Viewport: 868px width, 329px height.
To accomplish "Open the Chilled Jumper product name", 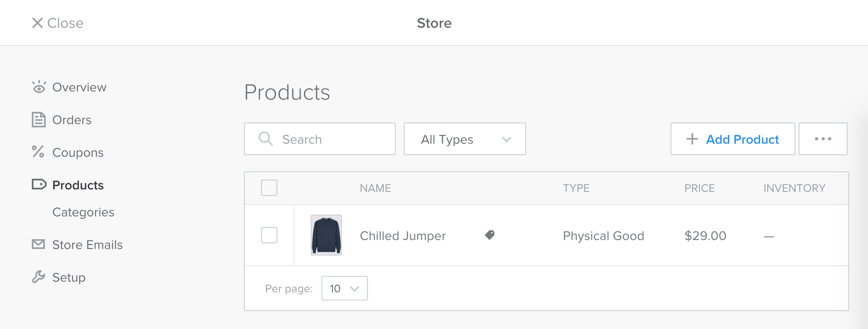I will pyautogui.click(x=403, y=236).
